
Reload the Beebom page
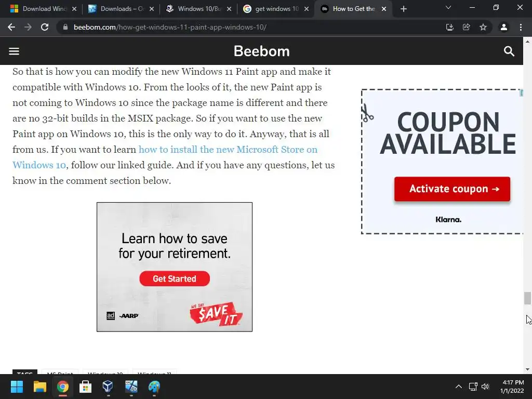point(45,27)
